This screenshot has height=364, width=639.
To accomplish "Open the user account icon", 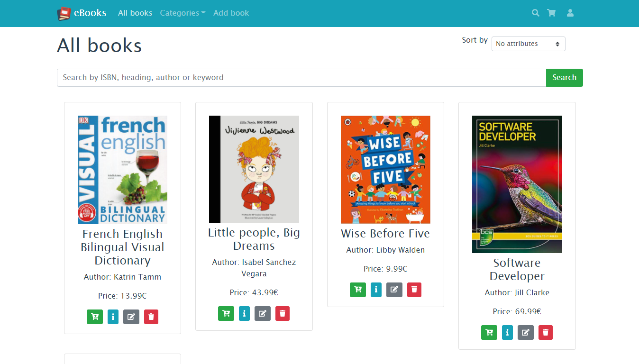I will [x=570, y=13].
